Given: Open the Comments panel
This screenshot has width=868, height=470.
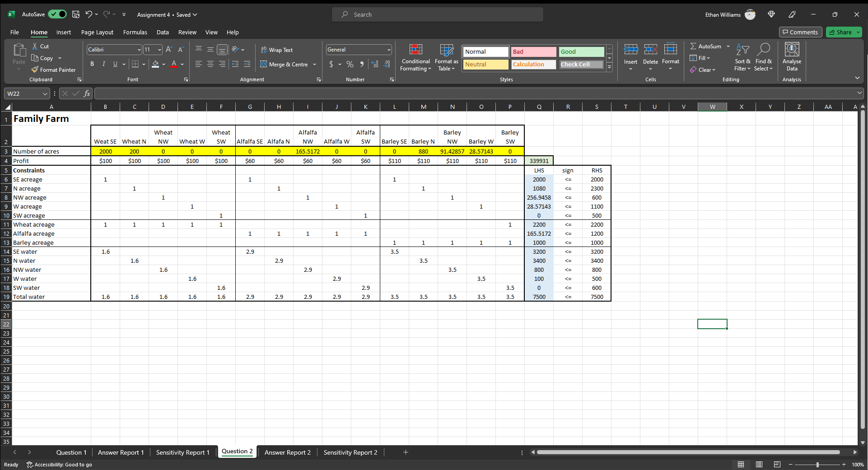Looking at the screenshot, I should pos(800,32).
